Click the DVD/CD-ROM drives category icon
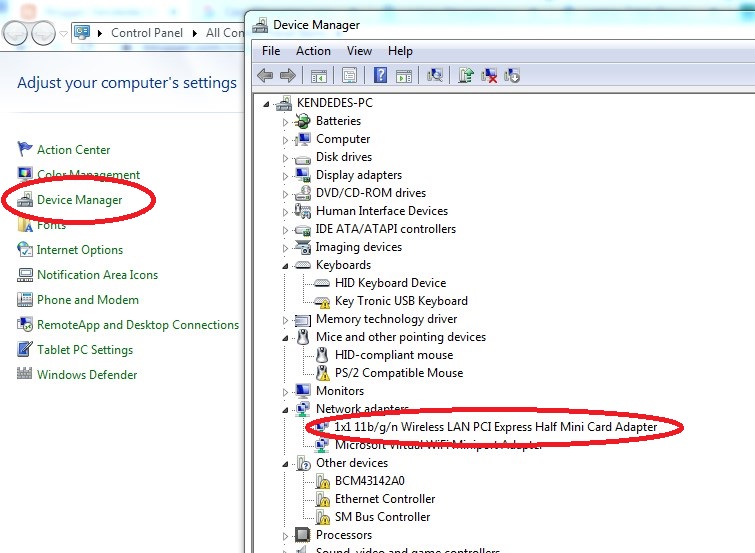755x553 pixels. pyautogui.click(x=303, y=193)
